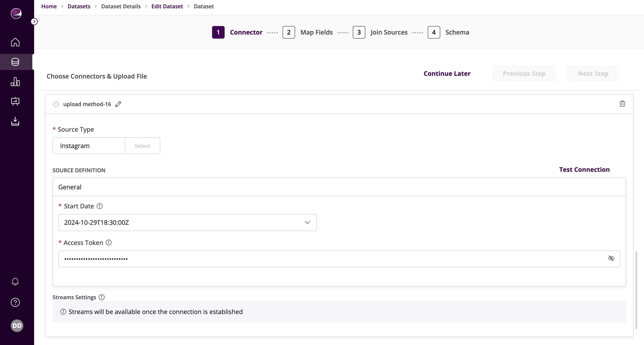The image size is (644, 345).
Task: Open the notifications bell icon
Action: (x=15, y=282)
